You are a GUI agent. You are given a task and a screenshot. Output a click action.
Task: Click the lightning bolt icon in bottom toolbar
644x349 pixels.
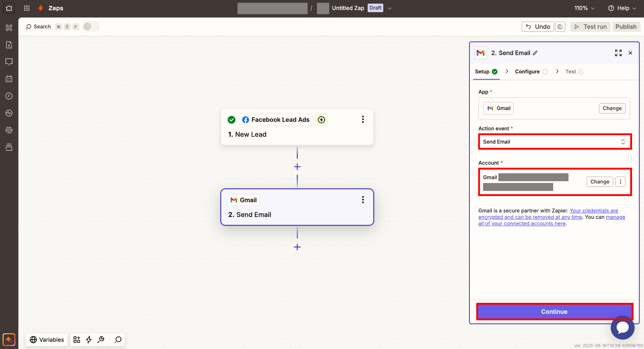(89, 340)
